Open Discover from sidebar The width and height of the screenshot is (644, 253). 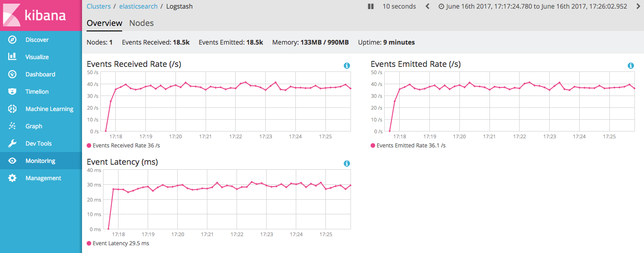[41, 40]
